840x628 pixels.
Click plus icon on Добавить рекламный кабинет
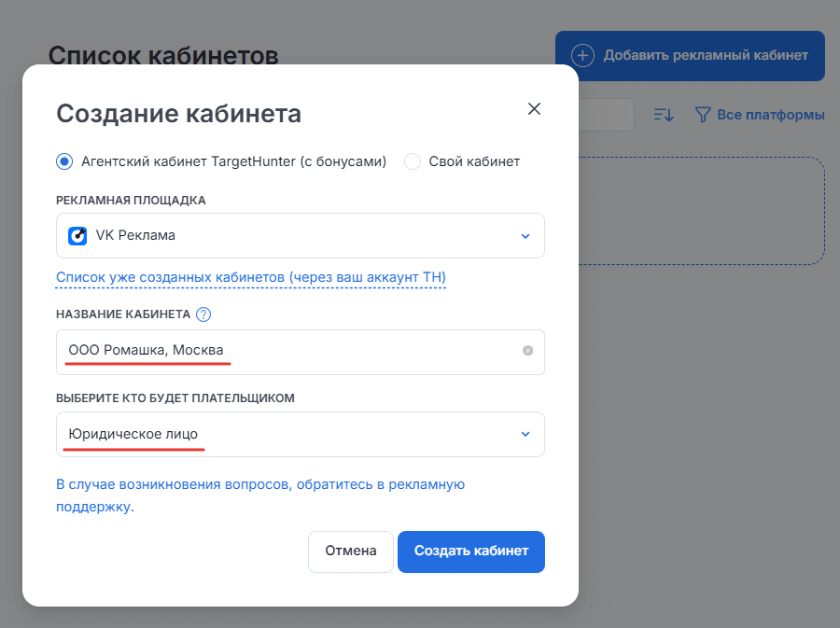tap(582, 56)
